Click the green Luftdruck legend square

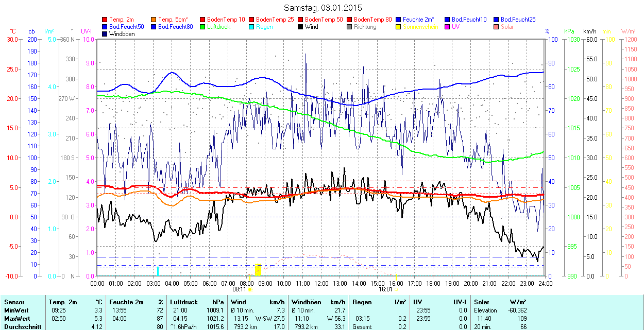coord(203,27)
